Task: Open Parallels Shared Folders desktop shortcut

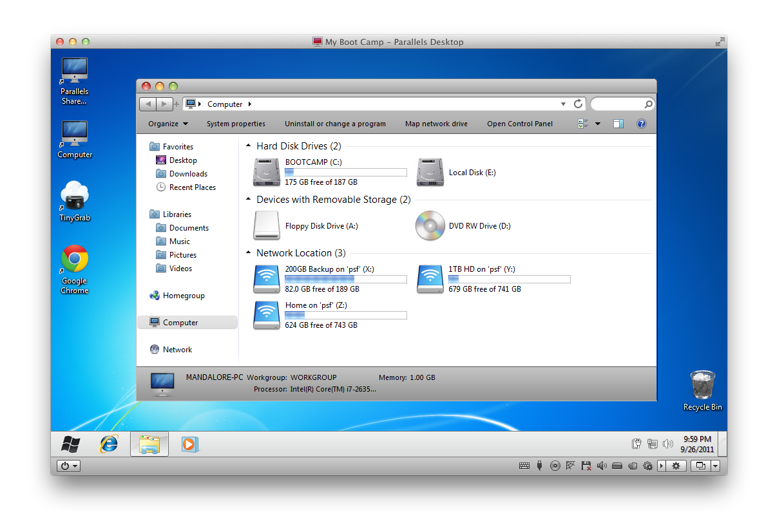Action: tap(75, 81)
